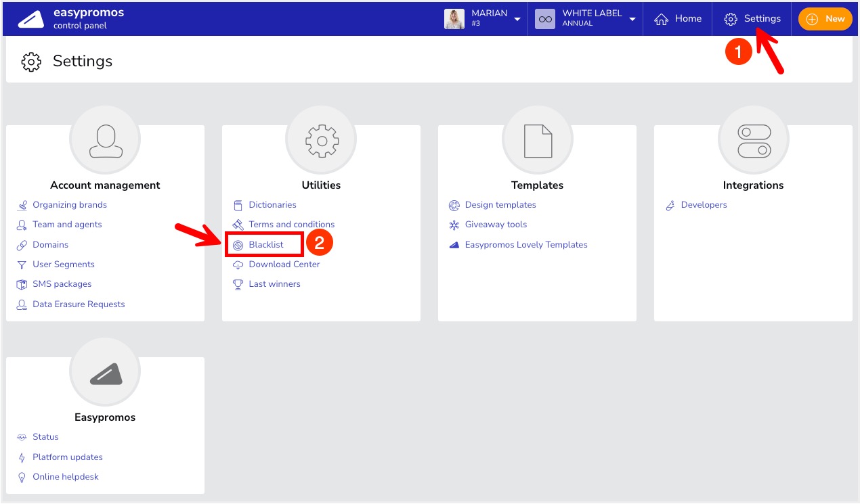
Task: Click the Account management heading
Action: tap(105, 185)
